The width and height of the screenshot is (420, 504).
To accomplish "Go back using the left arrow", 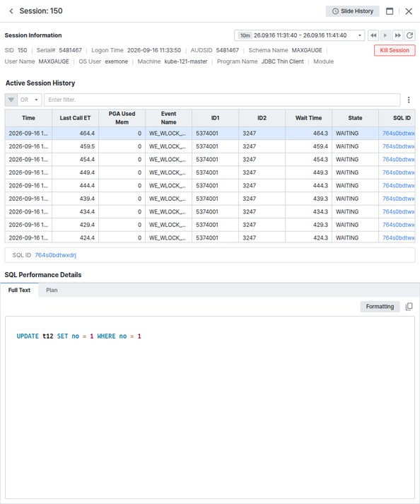I will [11, 11].
